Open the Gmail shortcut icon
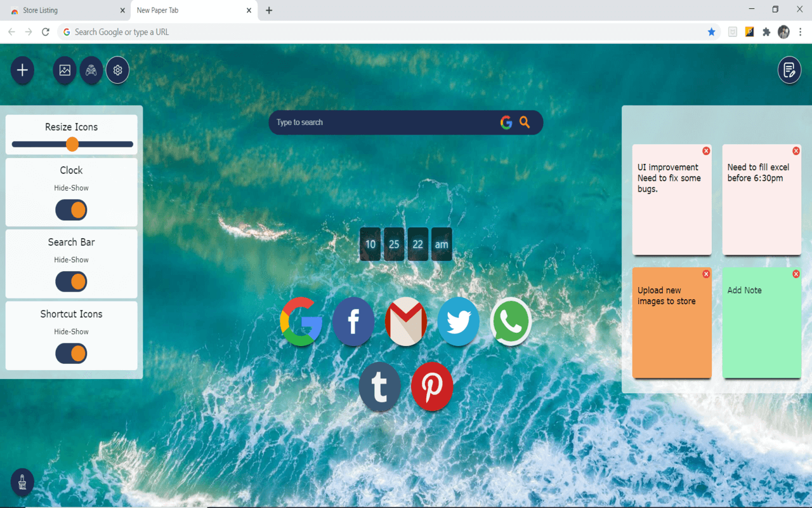The height and width of the screenshot is (508, 812). [x=406, y=321]
